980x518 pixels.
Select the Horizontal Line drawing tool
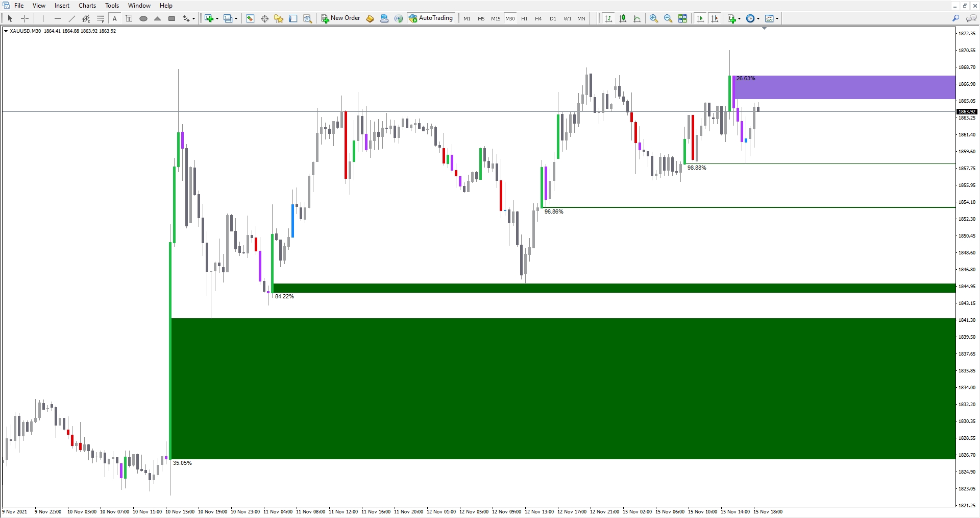point(58,18)
